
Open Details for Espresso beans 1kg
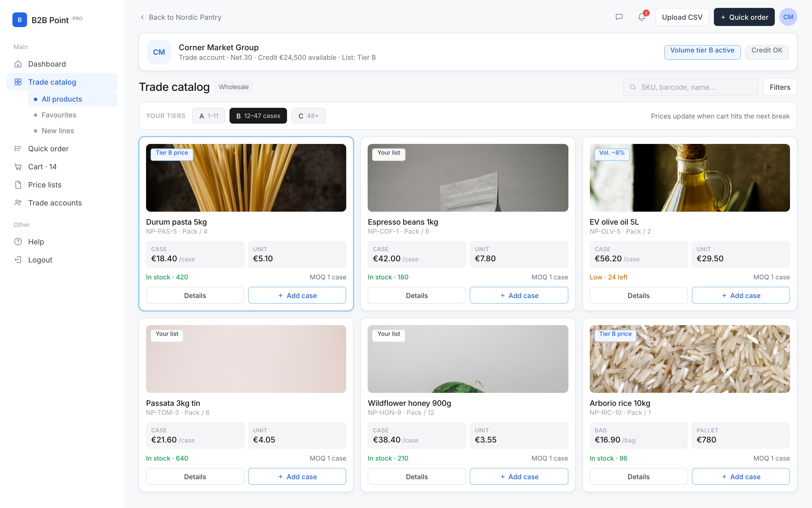point(416,295)
